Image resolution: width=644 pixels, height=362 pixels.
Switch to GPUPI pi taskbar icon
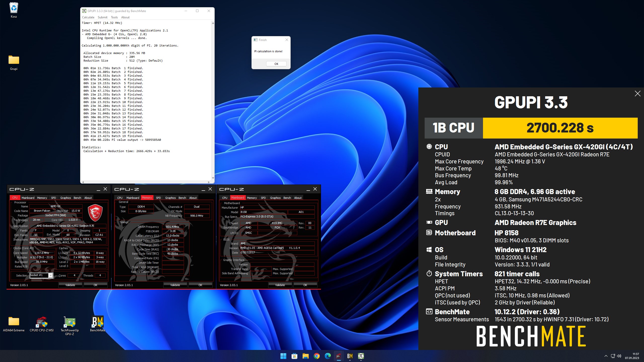coord(361,356)
